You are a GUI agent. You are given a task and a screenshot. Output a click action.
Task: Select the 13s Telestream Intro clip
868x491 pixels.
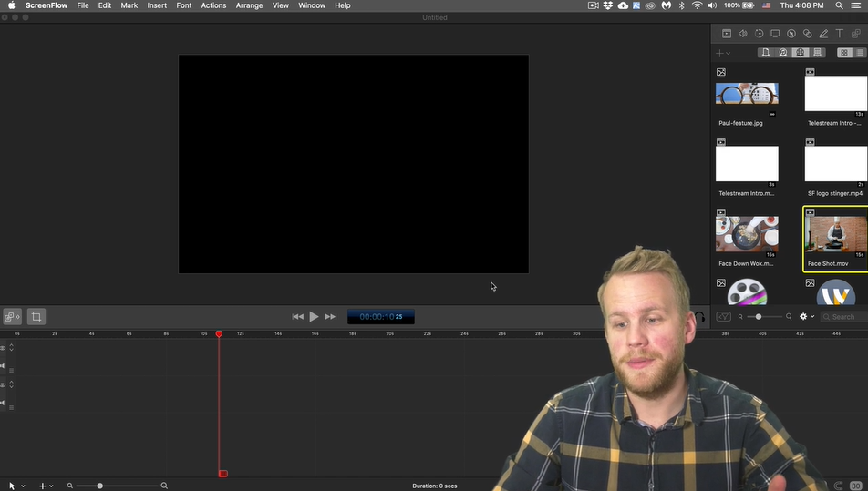coord(836,94)
